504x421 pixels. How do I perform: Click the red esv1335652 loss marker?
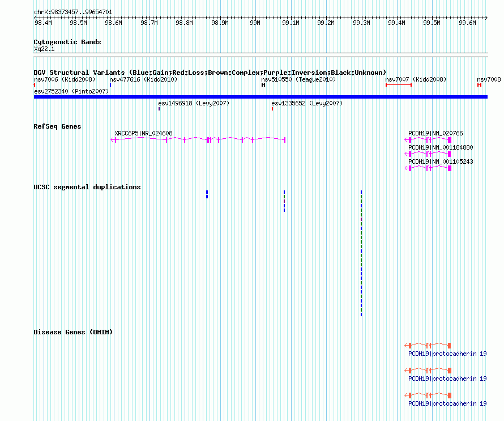pyautogui.click(x=272, y=109)
